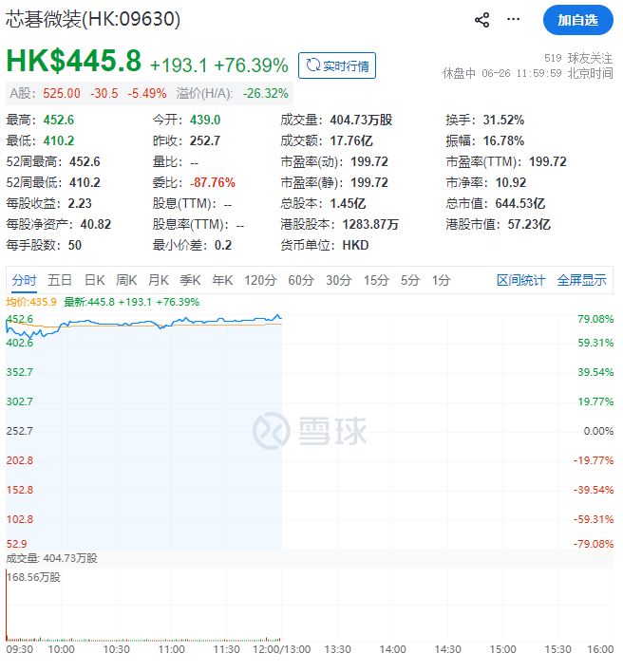
Task: Choose the 15分 interval tab
Action: (x=376, y=280)
